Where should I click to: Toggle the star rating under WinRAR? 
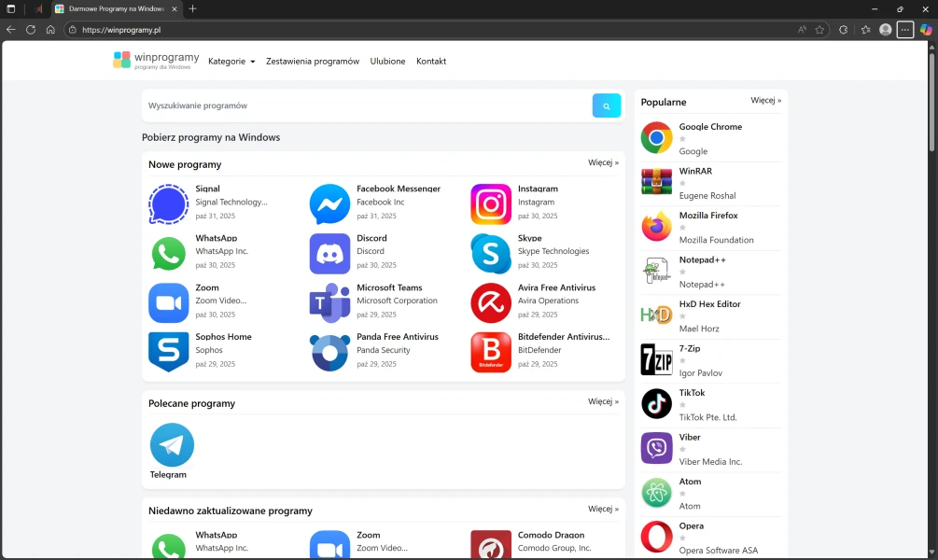[x=682, y=184]
